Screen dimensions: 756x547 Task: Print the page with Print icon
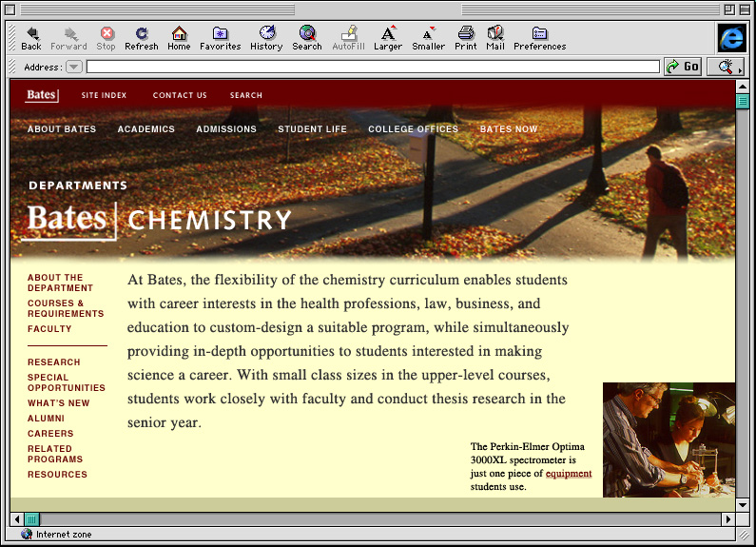466,32
